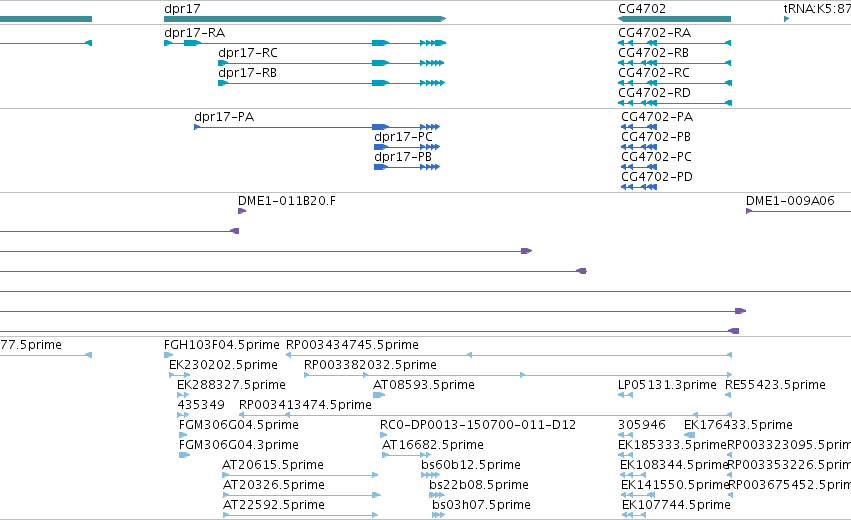Viewport: 851px width, 520px height.
Task: Select transcript CG4702-RA
Action: (675, 43)
